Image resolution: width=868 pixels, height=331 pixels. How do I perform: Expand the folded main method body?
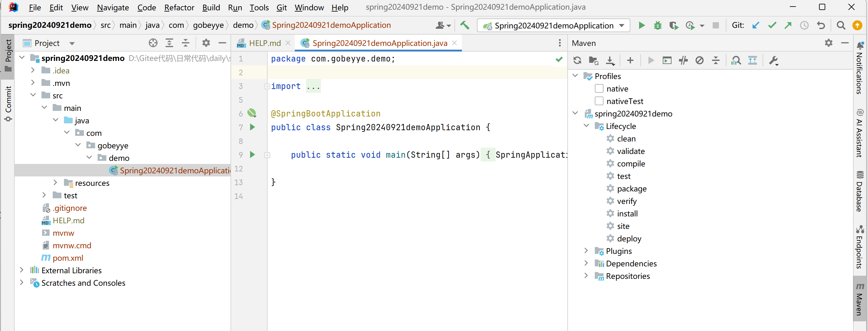click(x=267, y=155)
